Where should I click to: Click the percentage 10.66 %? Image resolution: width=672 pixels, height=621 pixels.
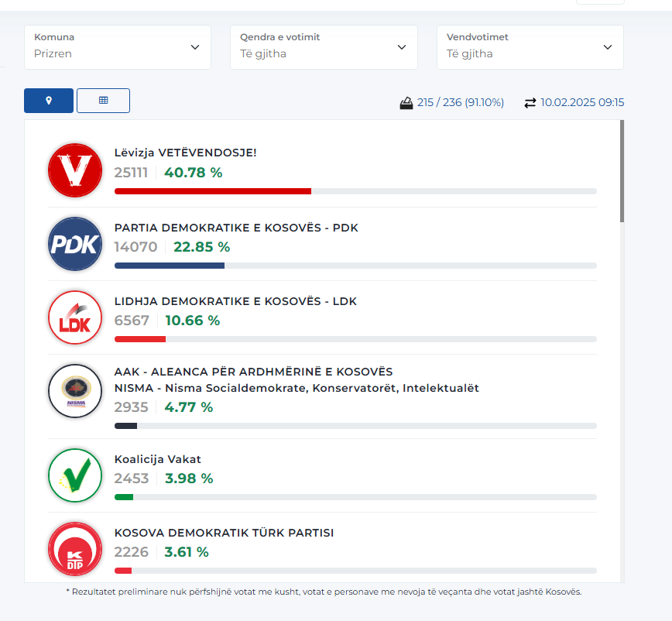pos(193,321)
